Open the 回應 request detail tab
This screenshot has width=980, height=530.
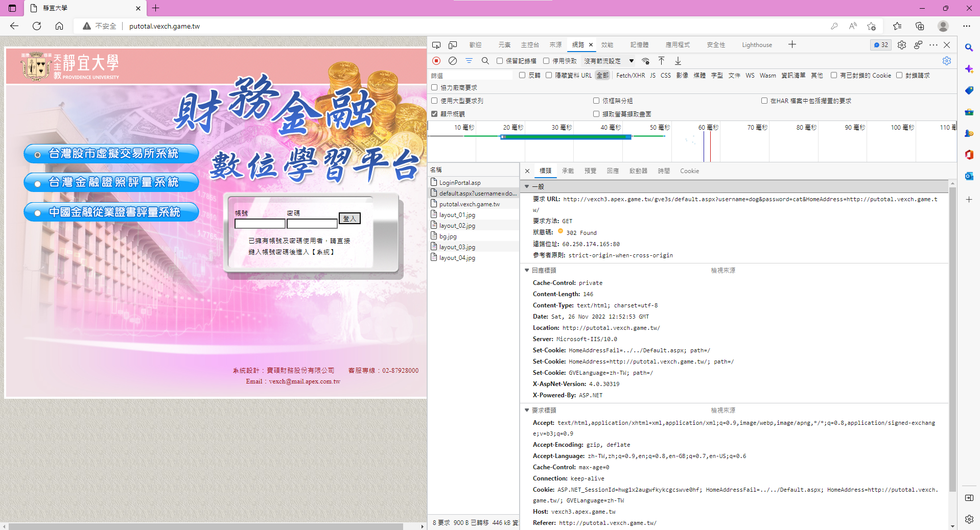tap(613, 171)
